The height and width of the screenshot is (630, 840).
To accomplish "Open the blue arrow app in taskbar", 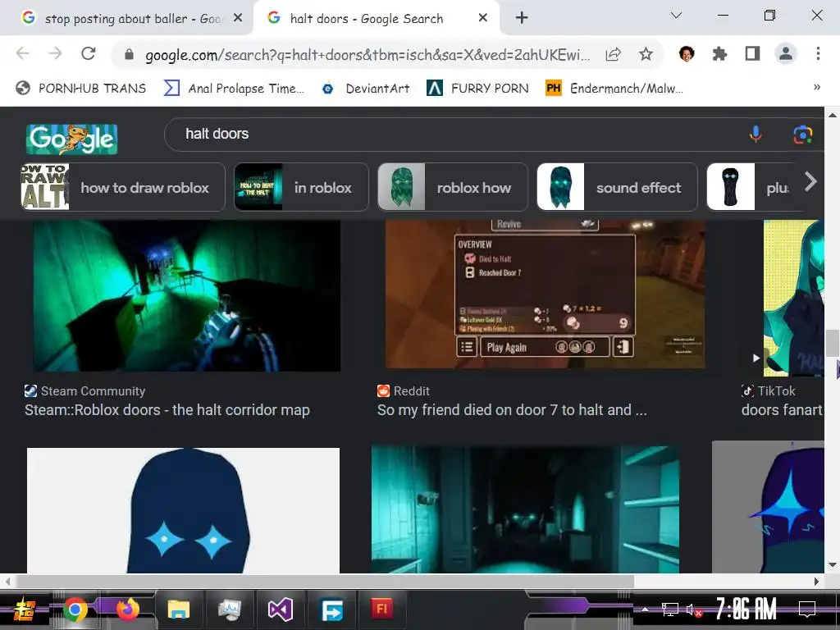I will pos(331,610).
